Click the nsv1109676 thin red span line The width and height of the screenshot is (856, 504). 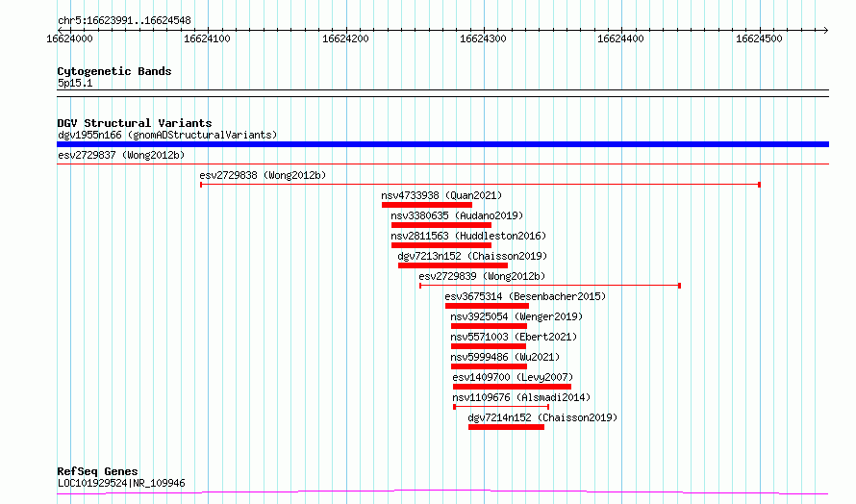point(501,407)
